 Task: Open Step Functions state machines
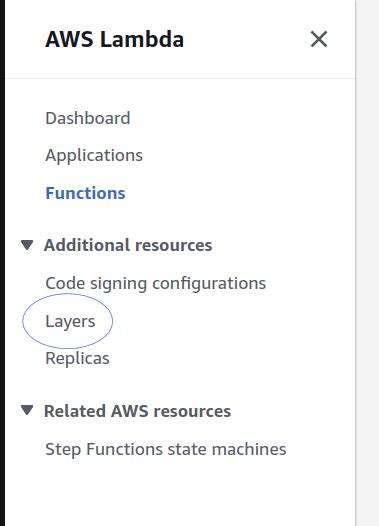click(x=166, y=449)
